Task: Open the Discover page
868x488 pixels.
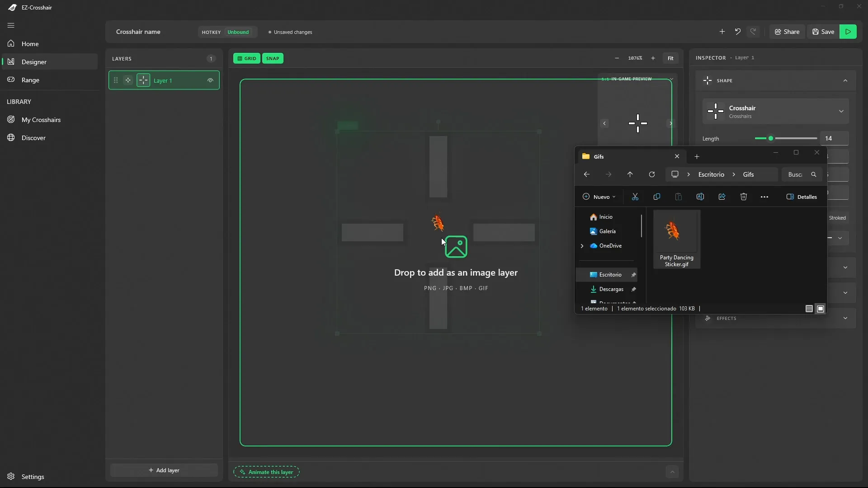Action: pos(50,138)
